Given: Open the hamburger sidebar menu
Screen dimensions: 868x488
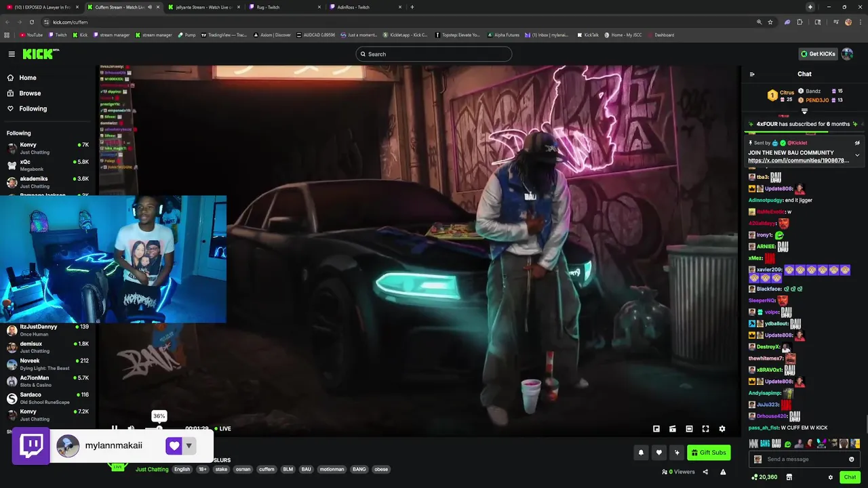Looking at the screenshot, I should coord(12,54).
